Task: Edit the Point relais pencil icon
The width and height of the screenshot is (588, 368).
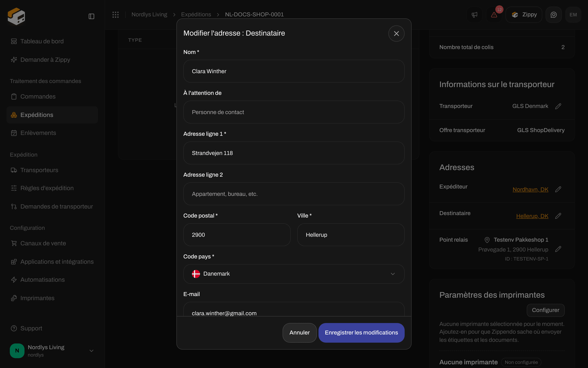Action: [558, 249]
